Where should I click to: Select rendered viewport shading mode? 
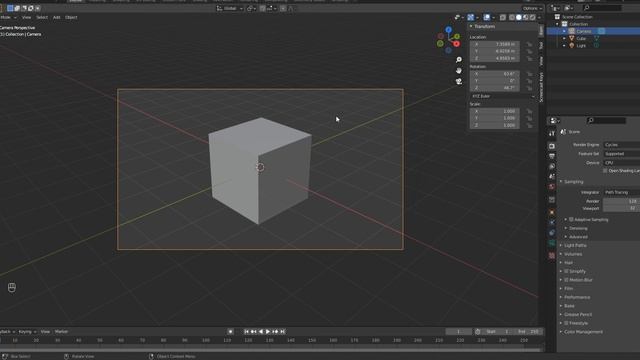point(532,18)
